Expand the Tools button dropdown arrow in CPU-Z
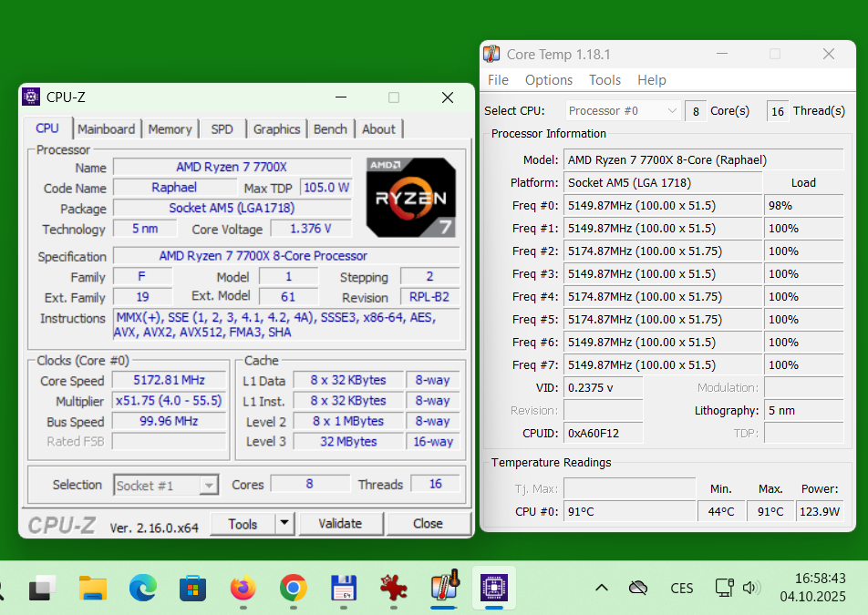 pos(284,524)
